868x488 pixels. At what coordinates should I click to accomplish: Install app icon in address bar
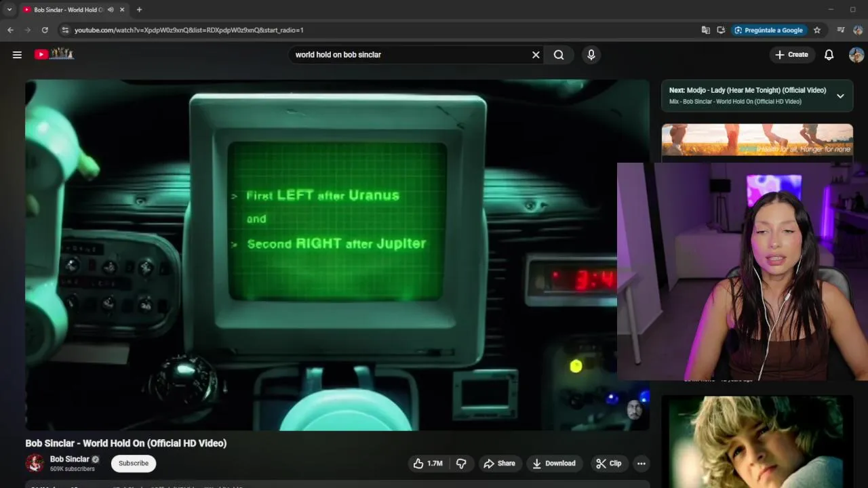[x=721, y=30]
